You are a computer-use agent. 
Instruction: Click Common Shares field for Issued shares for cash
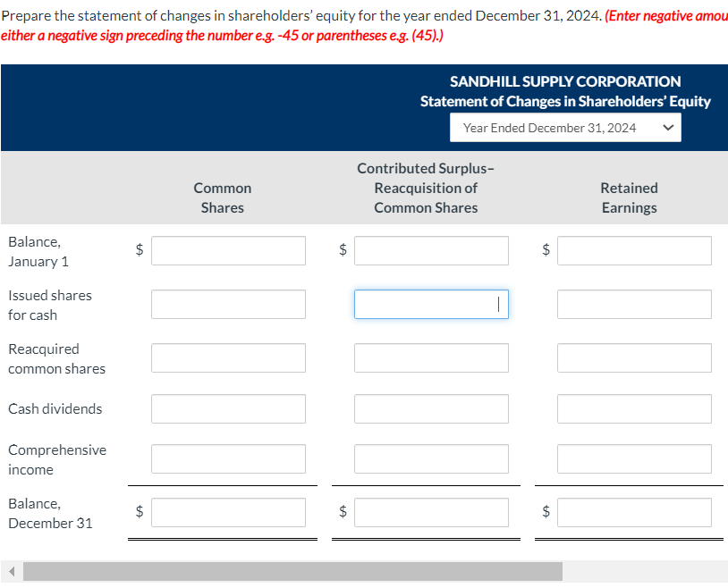tap(228, 305)
